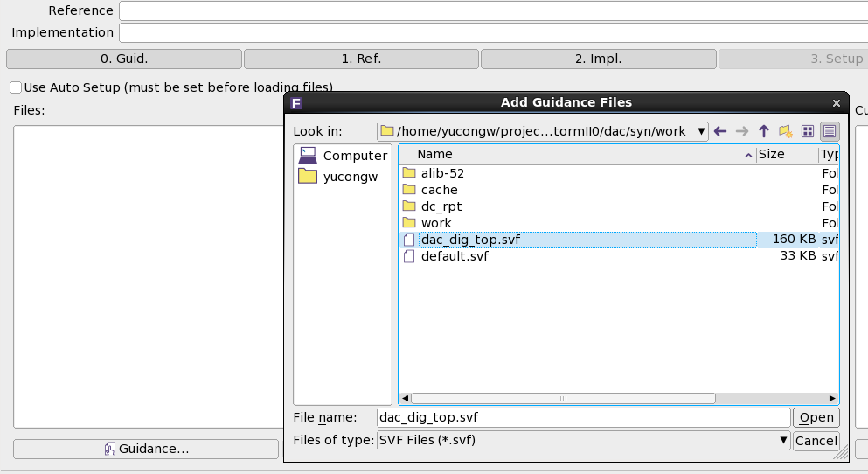Enable Use Auto Setup checkbox

16,87
